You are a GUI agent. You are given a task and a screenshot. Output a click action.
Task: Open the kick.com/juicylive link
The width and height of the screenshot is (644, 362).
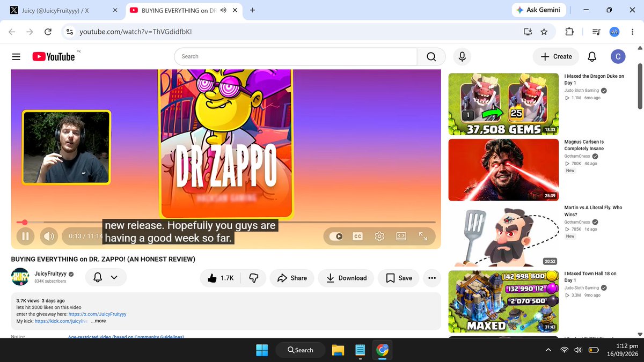click(x=61, y=321)
